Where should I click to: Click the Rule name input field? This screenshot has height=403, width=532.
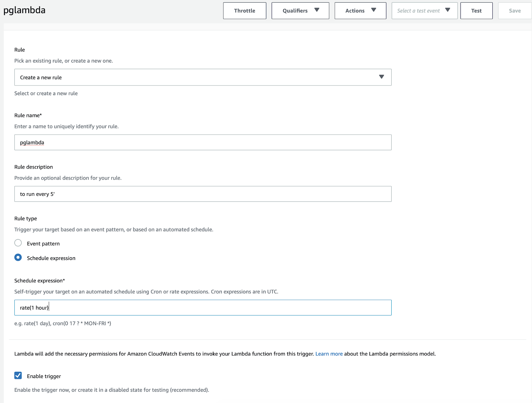click(x=202, y=142)
